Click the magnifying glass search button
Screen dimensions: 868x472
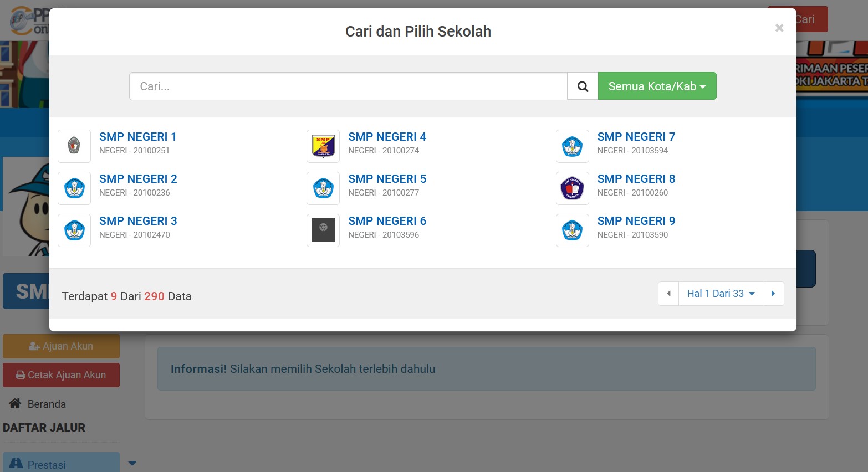click(x=583, y=86)
